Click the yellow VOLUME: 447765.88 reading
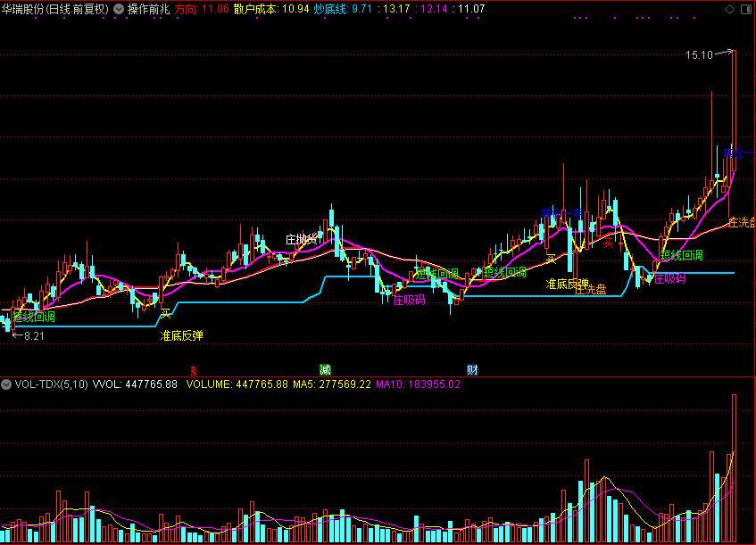 pyautogui.click(x=237, y=384)
